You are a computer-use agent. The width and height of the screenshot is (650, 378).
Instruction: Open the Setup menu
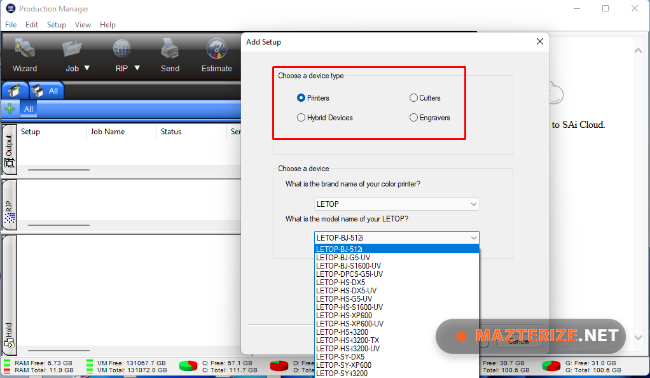point(56,24)
